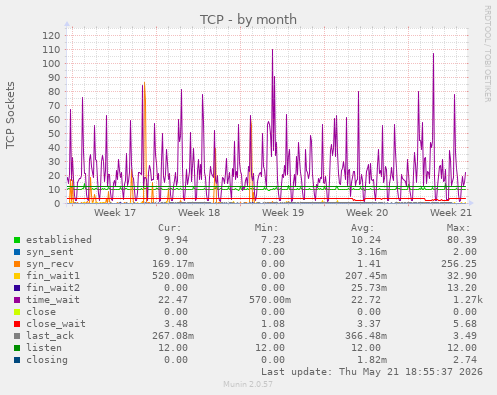This screenshot has width=497, height=395.
Task: Click the 'Week 17' x-axis label
Action: [x=115, y=213]
